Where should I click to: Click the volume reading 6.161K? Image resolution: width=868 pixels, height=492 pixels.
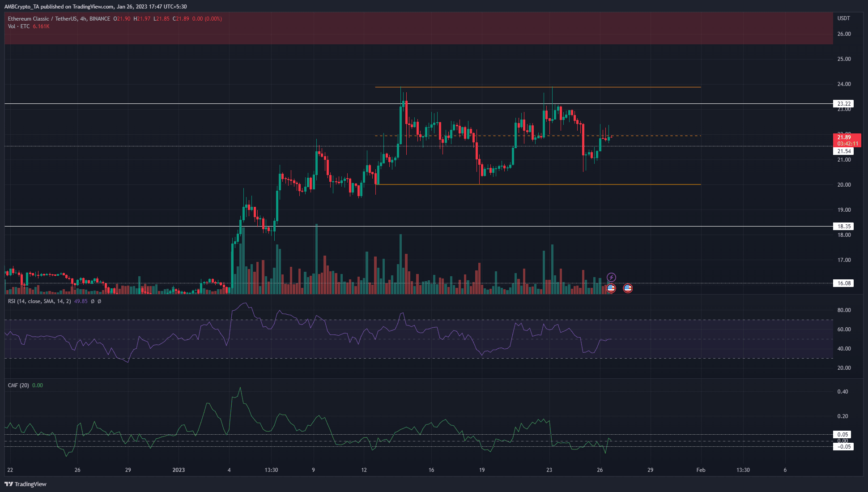point(41,26)
